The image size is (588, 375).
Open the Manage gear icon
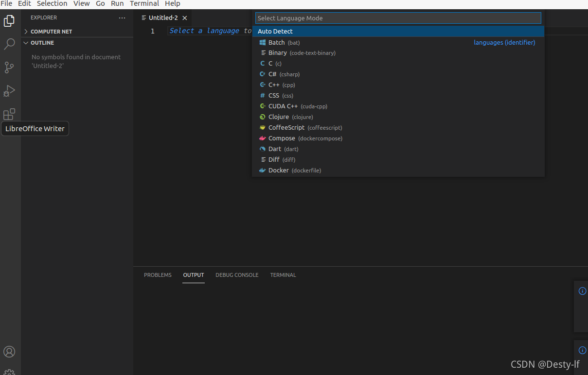click(9, 372)
